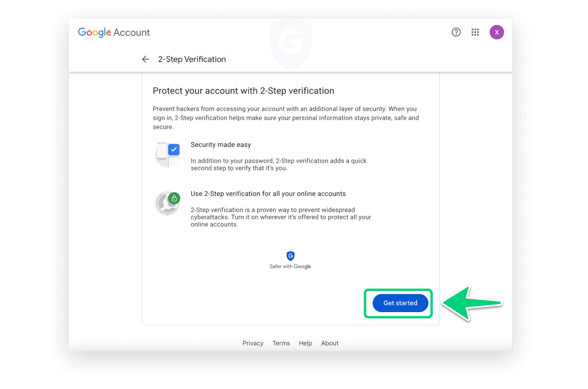Click the Safer with Google text
The width and height of the screenshot is (588, 389).
290,267
